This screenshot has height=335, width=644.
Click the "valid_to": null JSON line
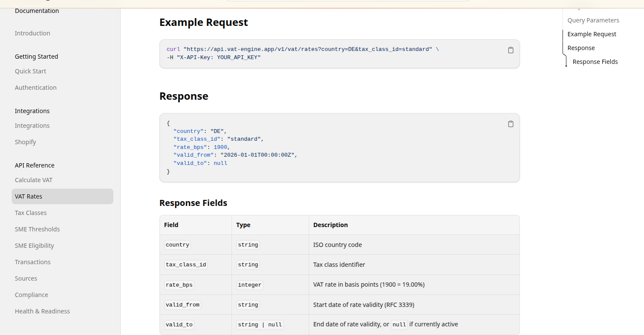(x=200, y=163)
